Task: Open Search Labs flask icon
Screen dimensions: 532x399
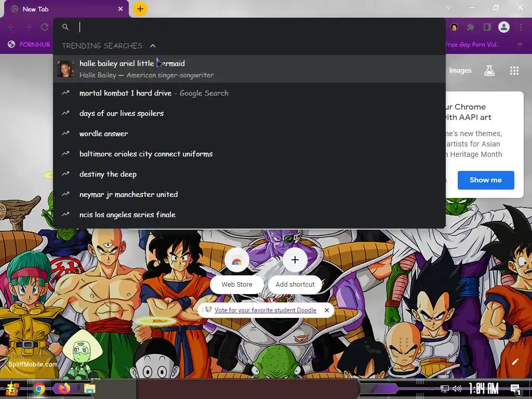Action: [x=489, y=71]
